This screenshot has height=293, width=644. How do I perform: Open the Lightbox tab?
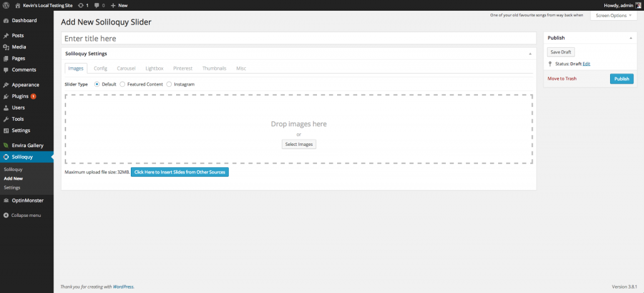(154, 68)
